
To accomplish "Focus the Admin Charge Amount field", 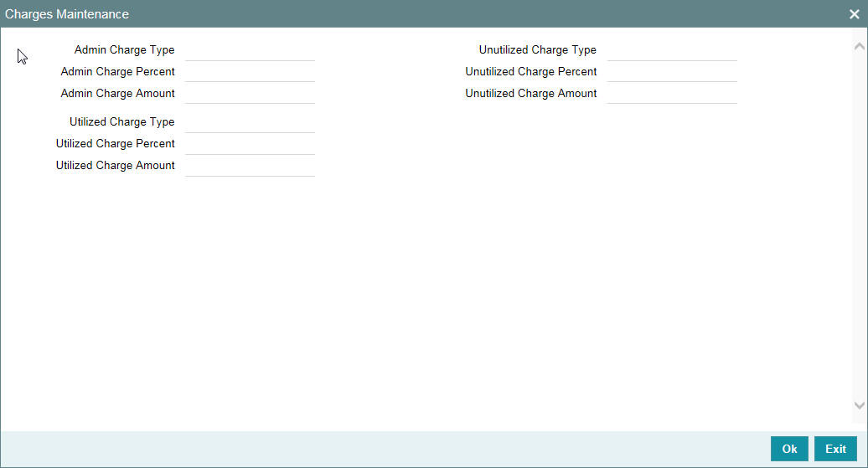I will click(x=250, y=94).
